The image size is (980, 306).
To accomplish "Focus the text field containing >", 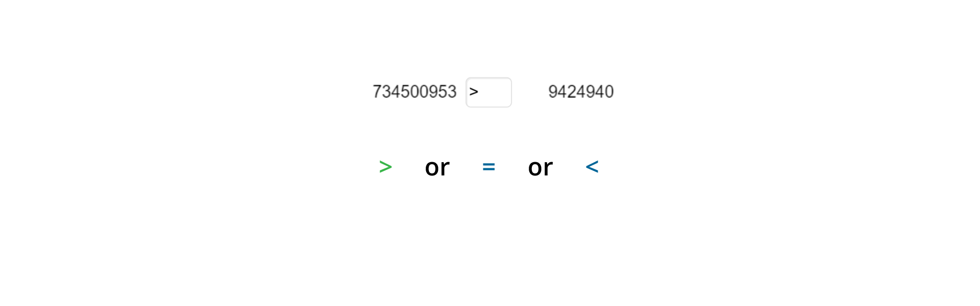I will 488,92.
